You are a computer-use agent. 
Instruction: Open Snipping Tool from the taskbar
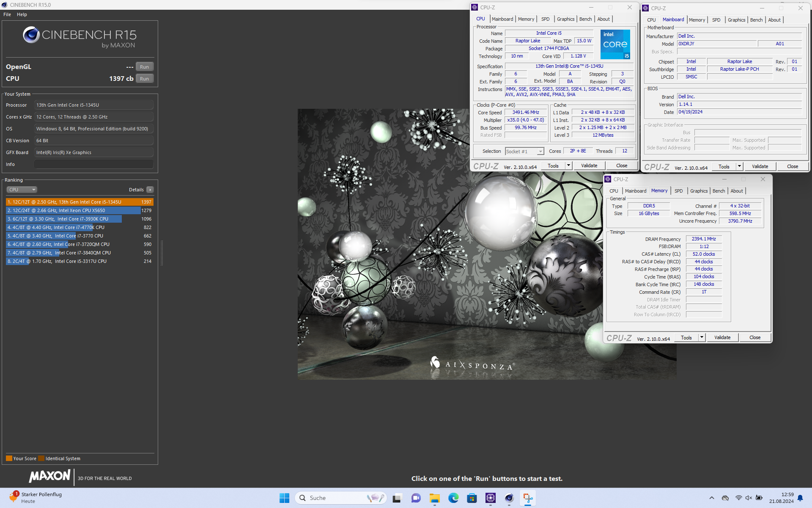tap(528, 498)
